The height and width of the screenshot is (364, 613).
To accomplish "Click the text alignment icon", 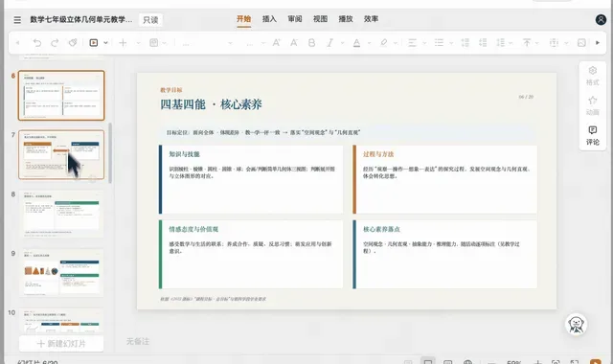I will (412, 42).
